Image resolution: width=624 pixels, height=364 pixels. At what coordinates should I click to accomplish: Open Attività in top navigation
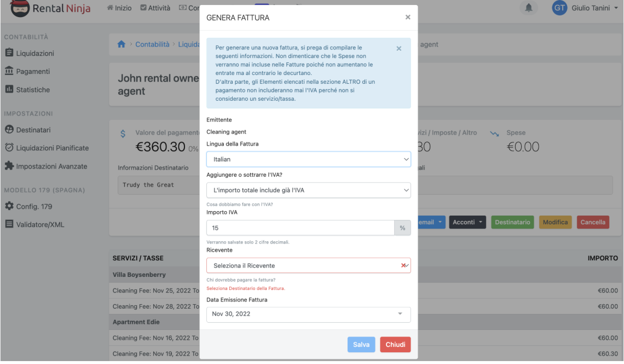[x=156, y=9]
